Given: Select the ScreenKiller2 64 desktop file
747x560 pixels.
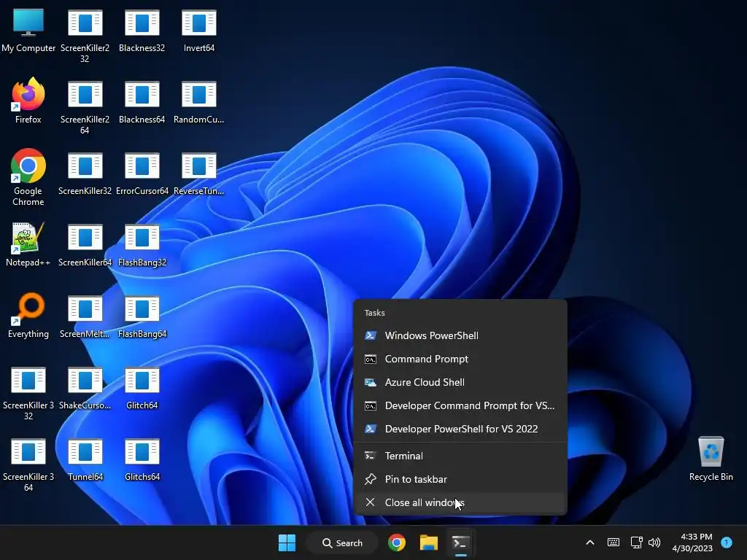Looking at the screenshot, I should click(x=85, y=107).
